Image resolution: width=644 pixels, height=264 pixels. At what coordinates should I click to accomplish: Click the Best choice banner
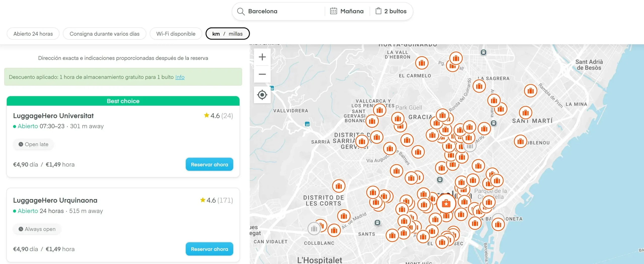123,101
